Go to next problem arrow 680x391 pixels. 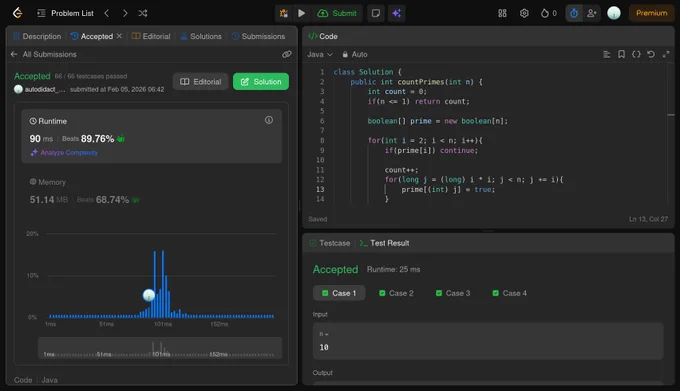(125, 13)
